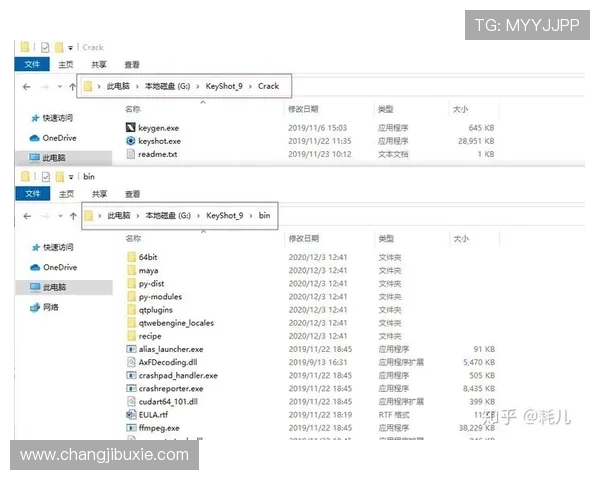Sort by 名称 column in Crack window
This screenshot has height=480, width=600.
click(x=133, y=109)
